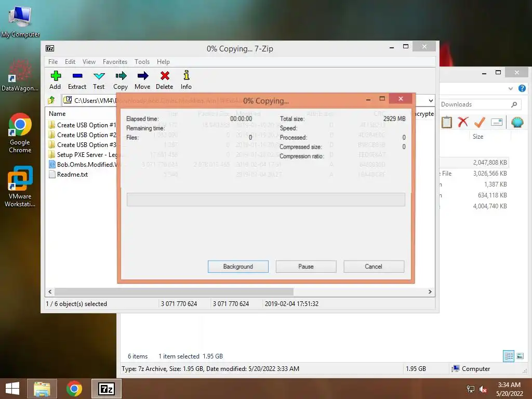532x399 pixels.
Task: Open the File menu in 7-Zip
Action: coord(53,62)
